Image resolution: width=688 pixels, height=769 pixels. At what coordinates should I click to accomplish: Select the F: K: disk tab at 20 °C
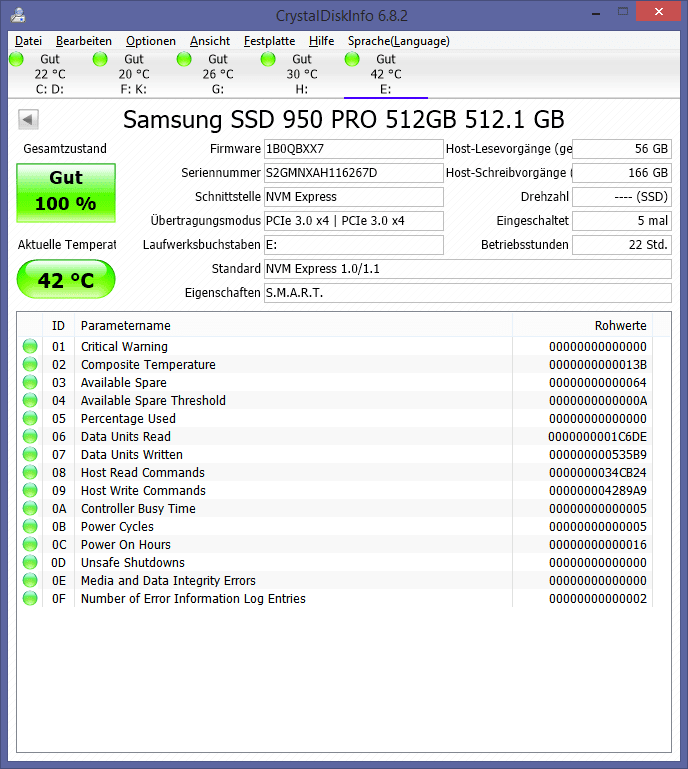(x=134, y=74)
